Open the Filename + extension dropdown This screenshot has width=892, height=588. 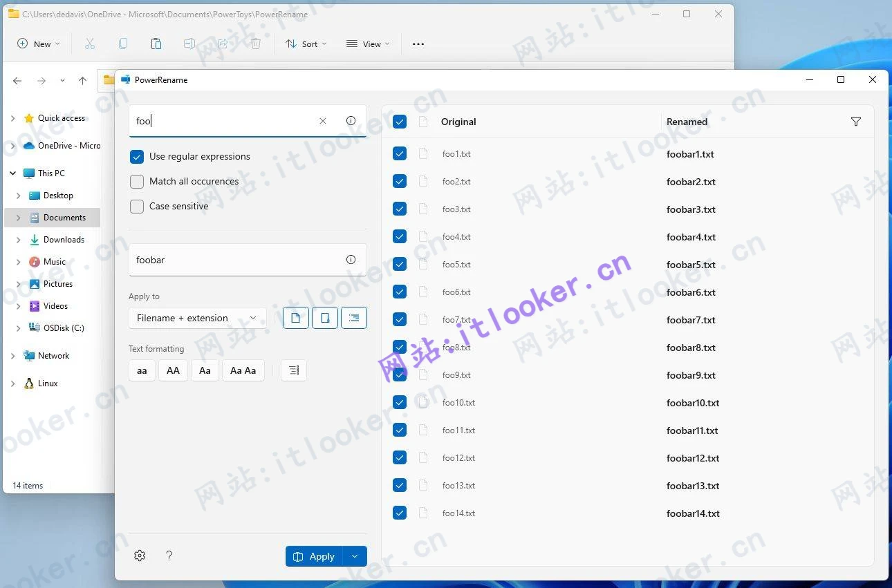(x=198, y=318)
